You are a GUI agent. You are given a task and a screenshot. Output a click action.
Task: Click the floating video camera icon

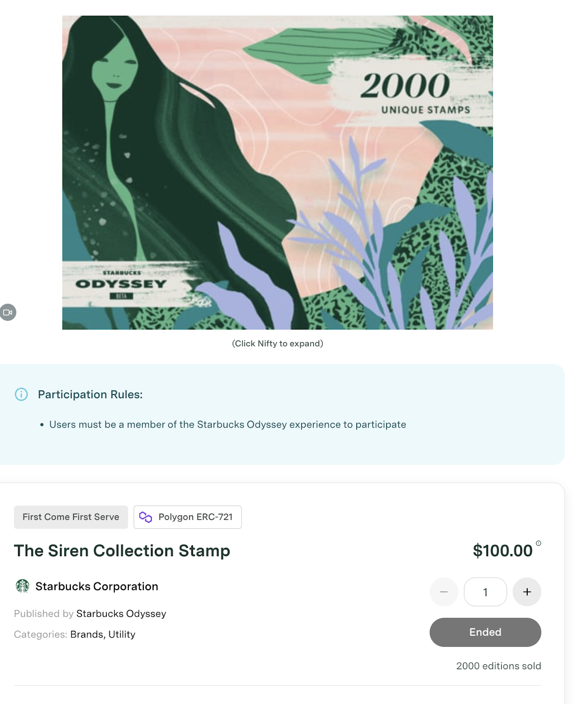[x=8, y=312]
